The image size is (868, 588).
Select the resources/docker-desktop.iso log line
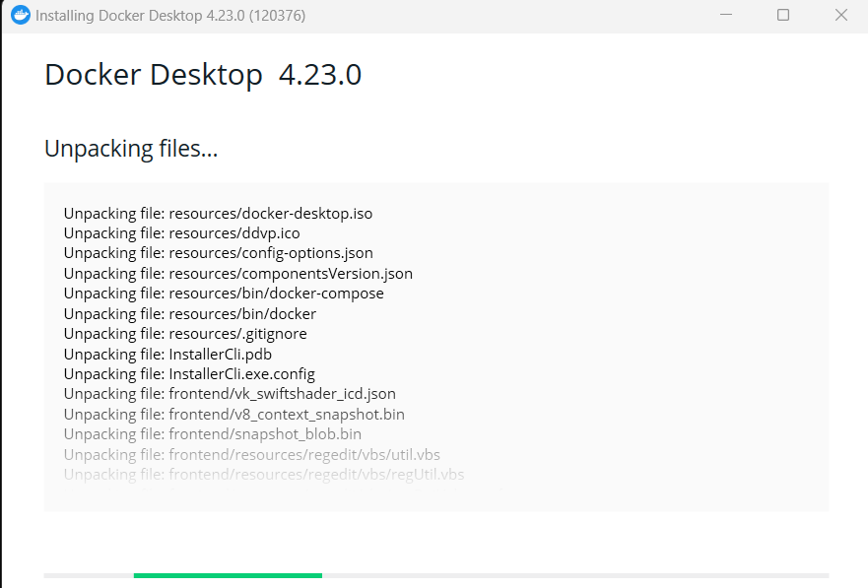pos(218,214)
